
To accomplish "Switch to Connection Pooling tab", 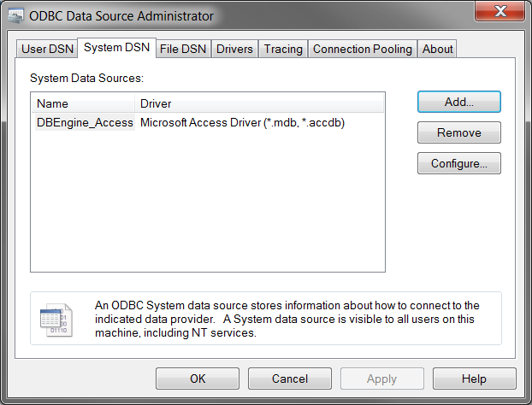I will (363, 49).
